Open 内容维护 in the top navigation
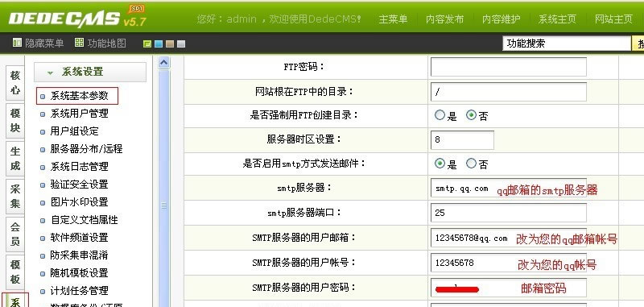 pyautogui.click(x=501, y=19)
